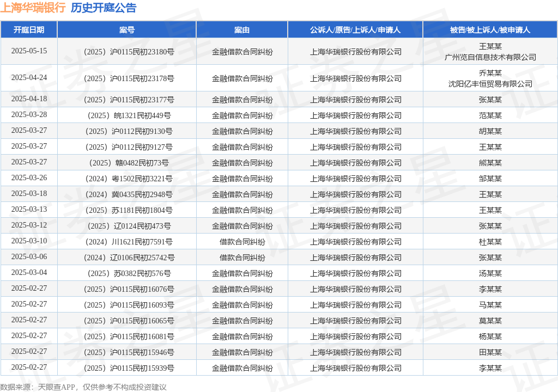Click defendant 莫某某
This screenshot has width=558, height=392.
[490, 321]
